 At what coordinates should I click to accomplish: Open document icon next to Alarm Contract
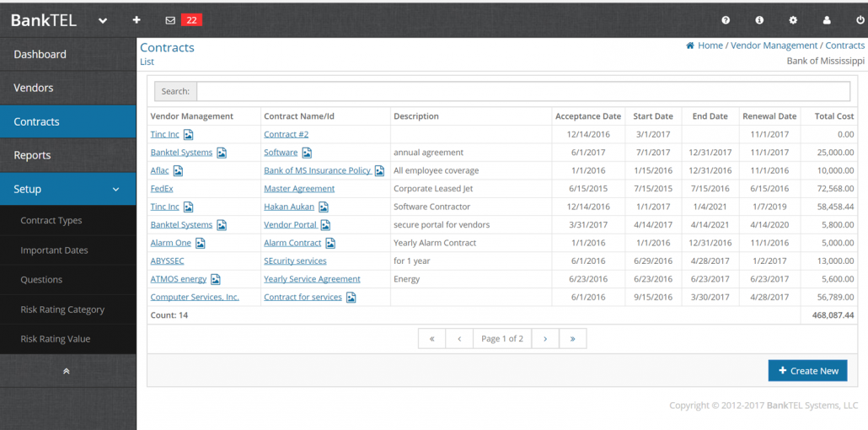[x=330, y=243]
